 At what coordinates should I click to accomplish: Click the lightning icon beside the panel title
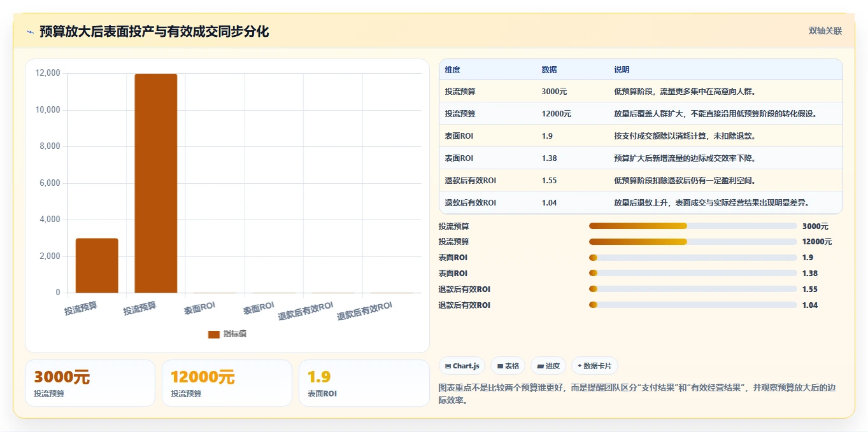pos(30,31)
